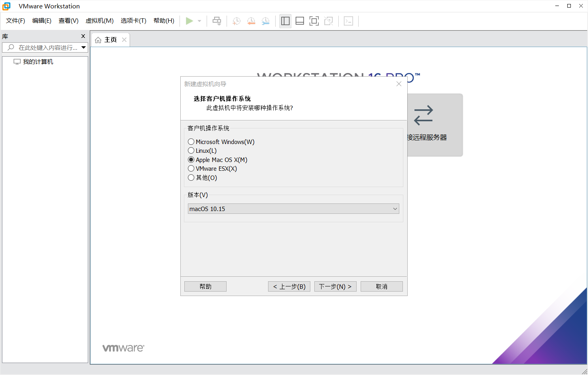The image size is (588, 375).
Task: Select the Microsoft Windows radio button
Action: 191,142
